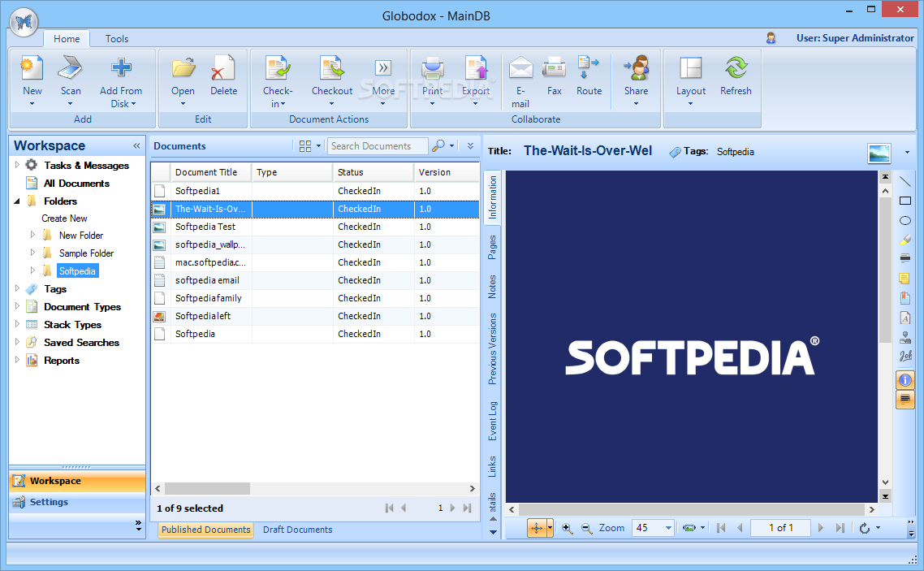Open the Home ribbon tab
The height and width of the screenshot is (571, 924).
click(x=67, y=38)
